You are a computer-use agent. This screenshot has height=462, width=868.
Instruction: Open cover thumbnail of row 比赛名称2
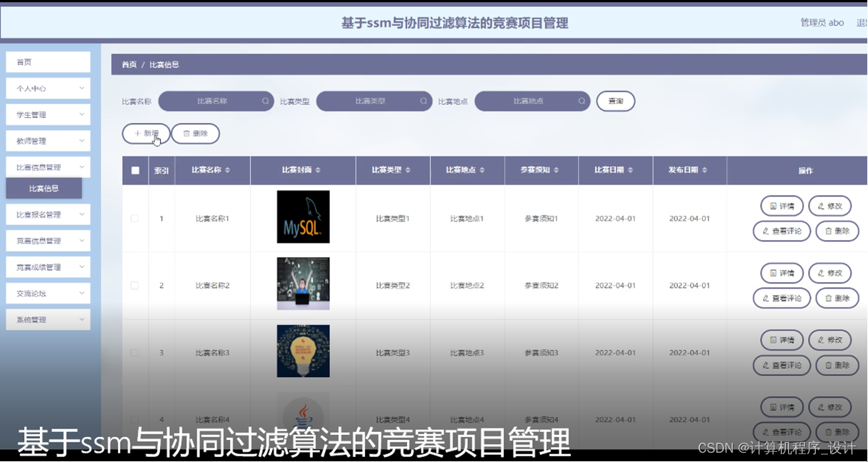[303, 283]
